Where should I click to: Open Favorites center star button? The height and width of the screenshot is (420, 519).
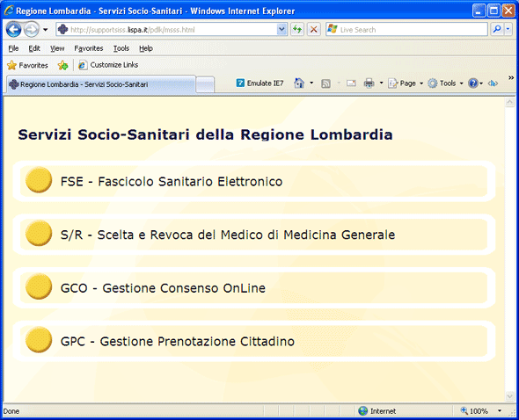(x=27, y=65)
